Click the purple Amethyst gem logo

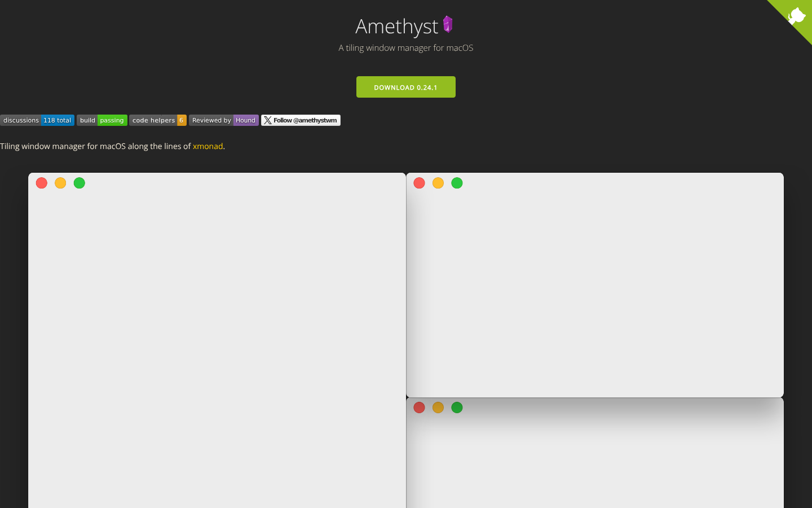pyautogui.click(x=448, y=24)
